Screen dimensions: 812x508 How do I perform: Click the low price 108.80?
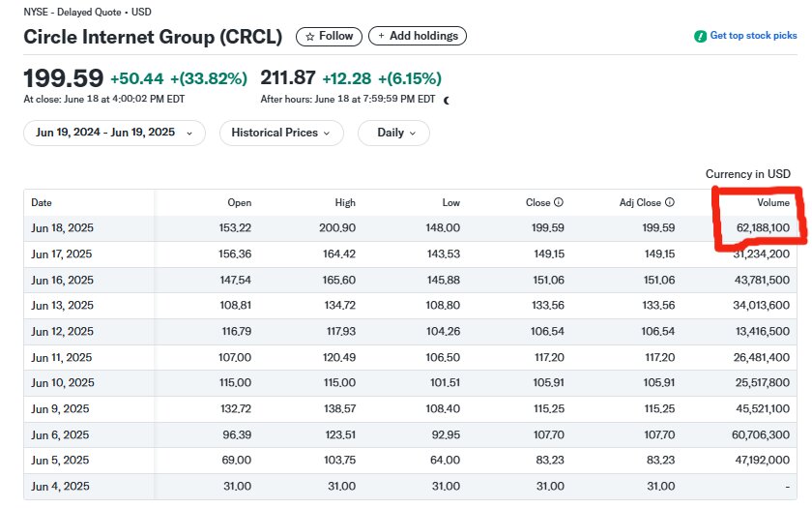443,306
